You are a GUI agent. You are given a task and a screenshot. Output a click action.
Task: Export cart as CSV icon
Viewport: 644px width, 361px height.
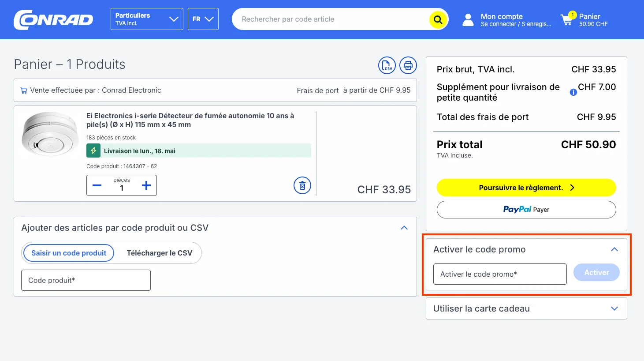[x=387, y=65]
